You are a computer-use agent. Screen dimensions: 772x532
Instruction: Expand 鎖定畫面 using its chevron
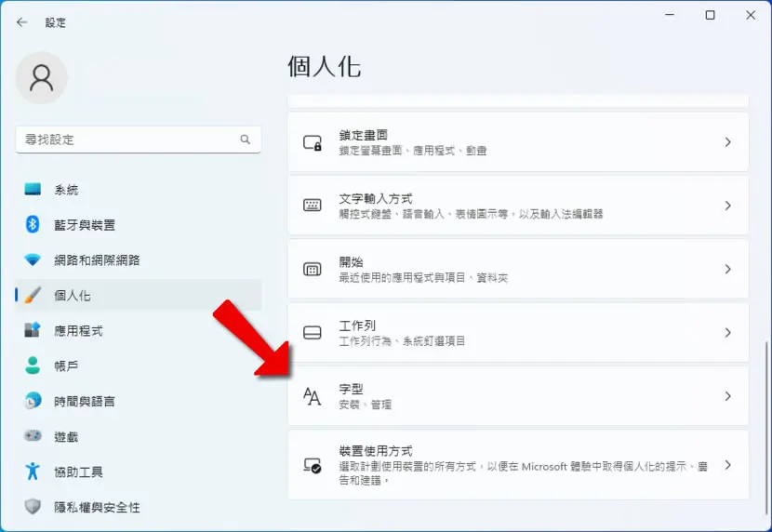pos(727,142)
